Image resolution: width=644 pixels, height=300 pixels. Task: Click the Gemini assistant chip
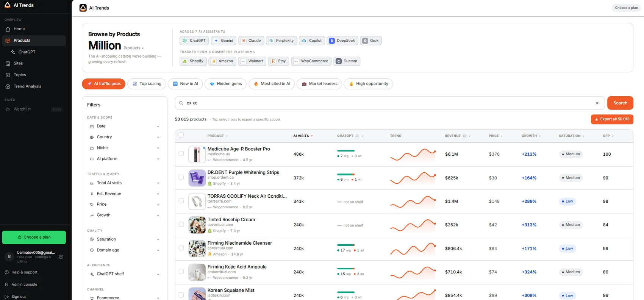224,41
